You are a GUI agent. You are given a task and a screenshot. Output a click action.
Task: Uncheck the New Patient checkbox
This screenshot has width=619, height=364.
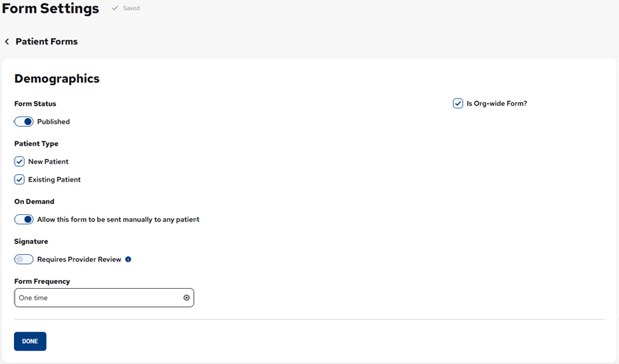19,162
